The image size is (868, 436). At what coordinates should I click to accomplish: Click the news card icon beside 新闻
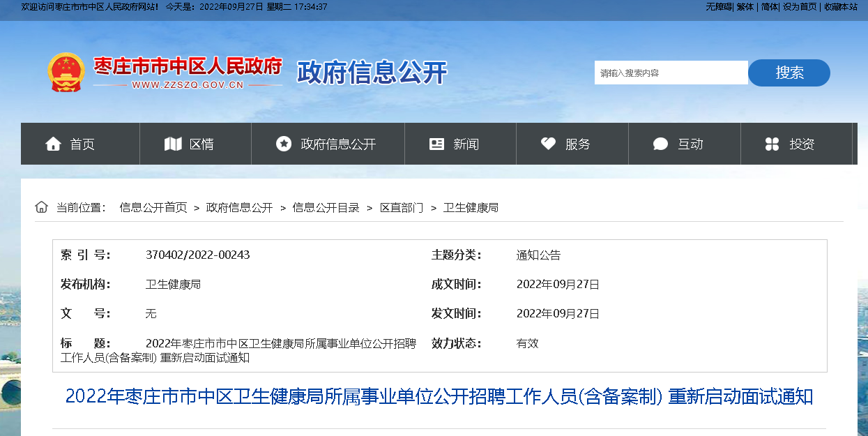[437, 144]
